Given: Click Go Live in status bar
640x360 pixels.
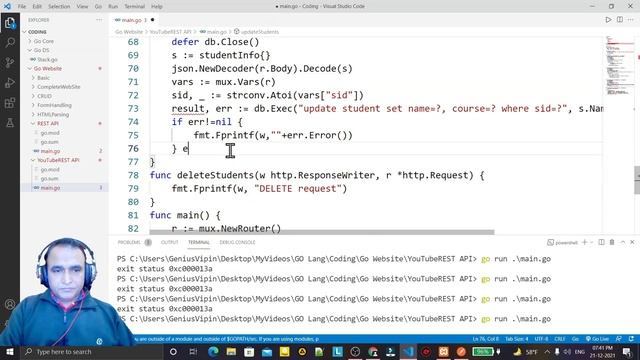Looking at the screenshot, I should point(597,339).
